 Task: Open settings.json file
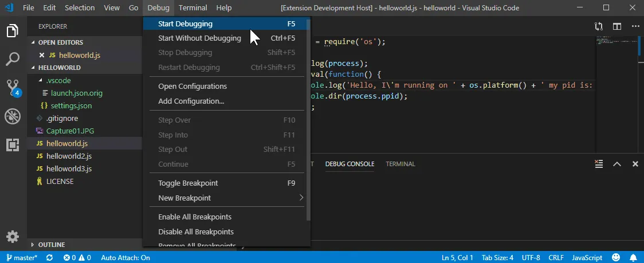tap(85, 105)
